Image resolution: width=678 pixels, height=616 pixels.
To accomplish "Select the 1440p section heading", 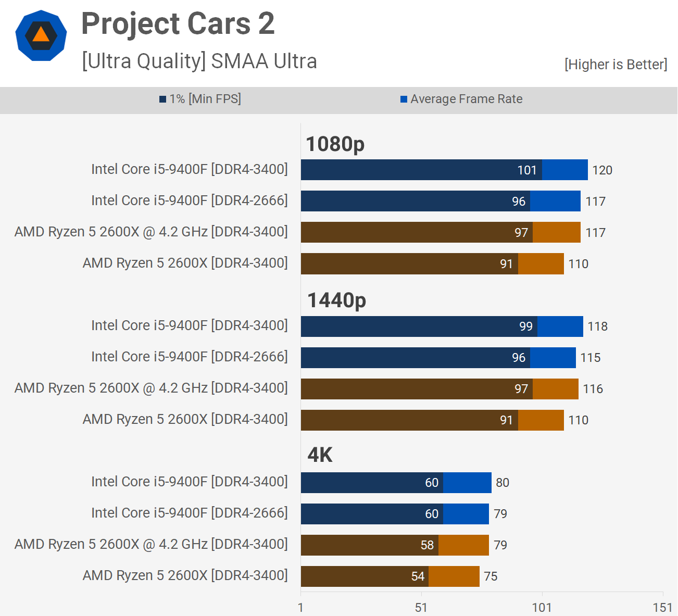I will (x=336, y=300).
